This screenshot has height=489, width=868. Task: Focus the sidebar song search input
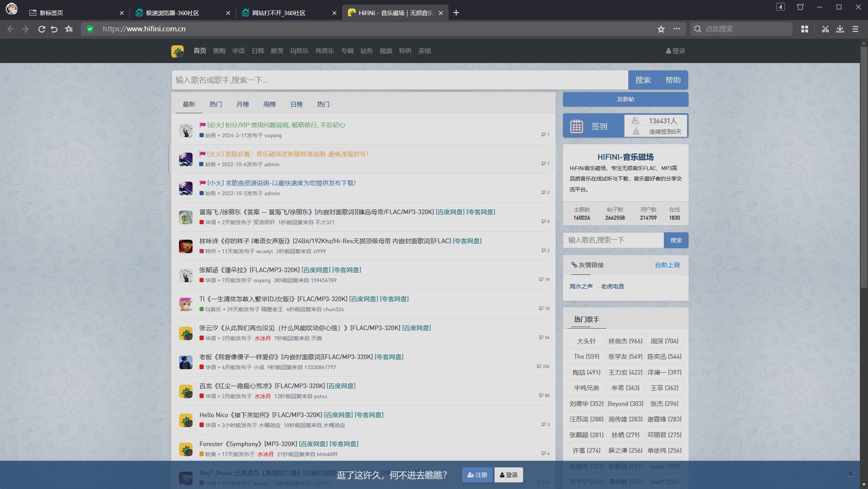click(x=614, y=240)
